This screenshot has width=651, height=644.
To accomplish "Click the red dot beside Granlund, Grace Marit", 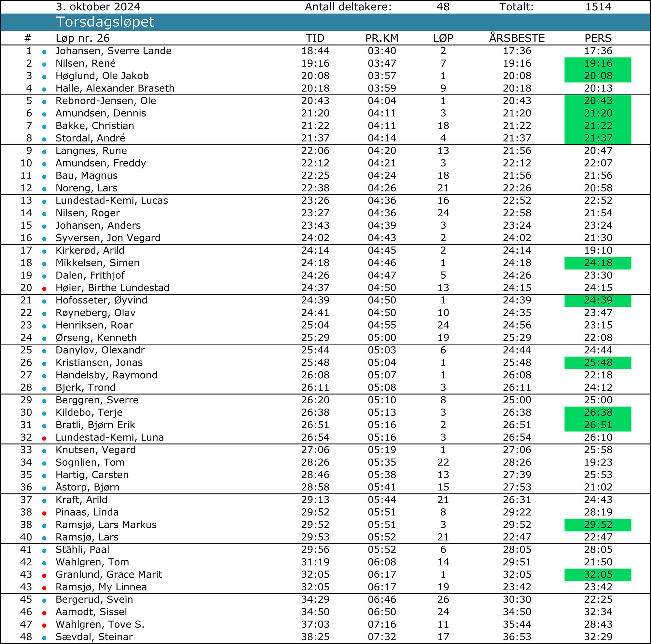I will [44, 576].
